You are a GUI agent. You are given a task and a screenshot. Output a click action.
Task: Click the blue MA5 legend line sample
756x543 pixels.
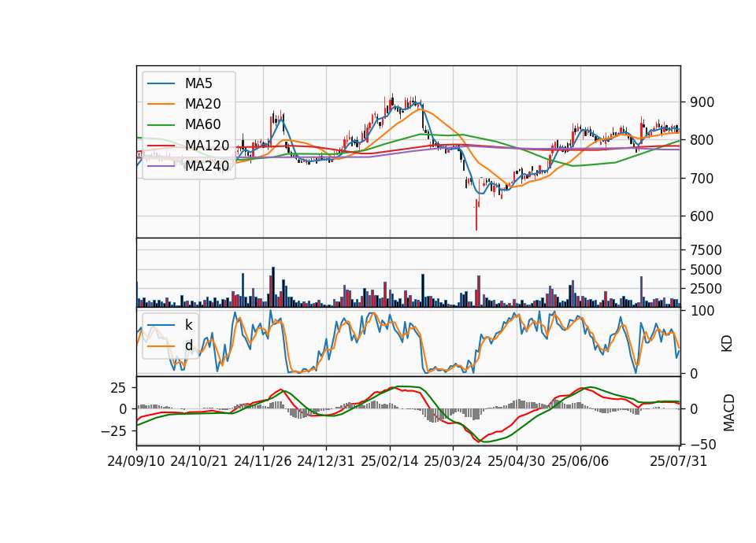(161, 83)
